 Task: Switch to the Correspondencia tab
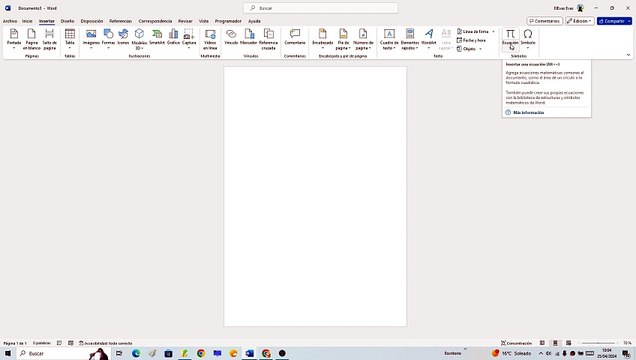coord(155,21)
